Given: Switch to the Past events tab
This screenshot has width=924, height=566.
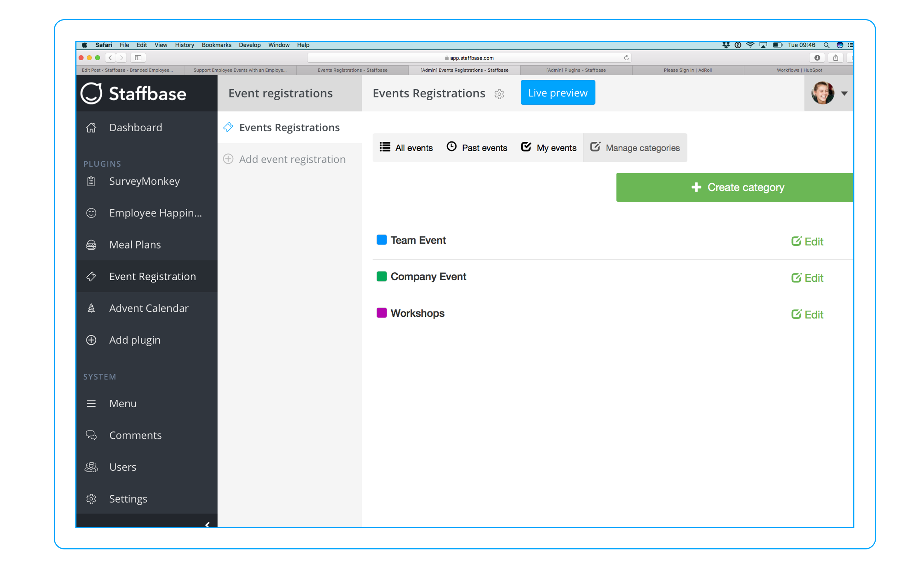Looking at the screenshot, I should 477,148.
